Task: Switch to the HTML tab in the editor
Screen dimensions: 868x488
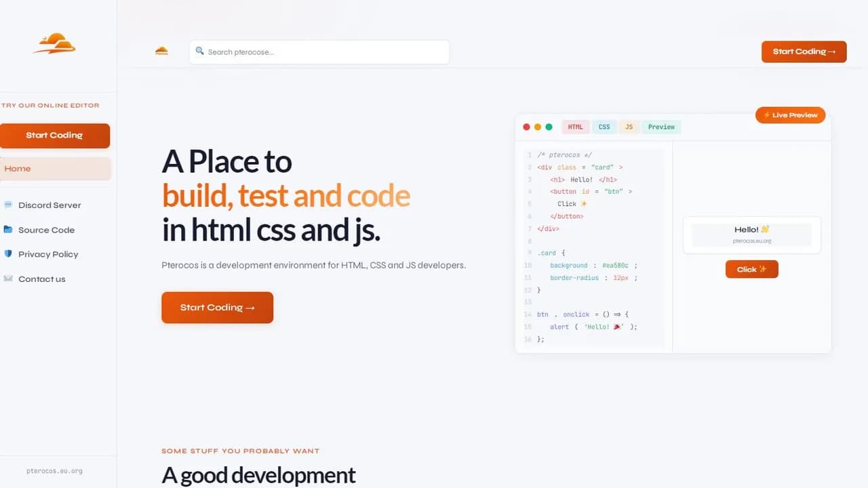Action: [575, 127]
